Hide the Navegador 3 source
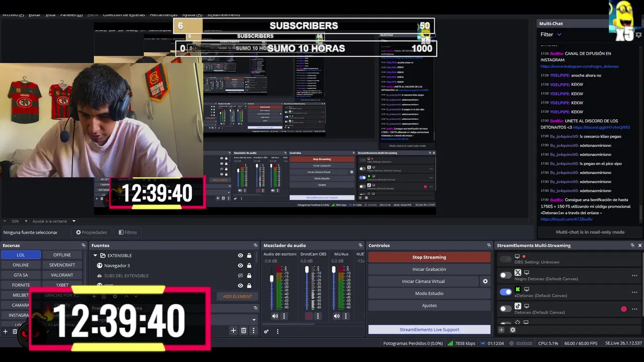This screenshot has height=362, width=644. [240, 265]
